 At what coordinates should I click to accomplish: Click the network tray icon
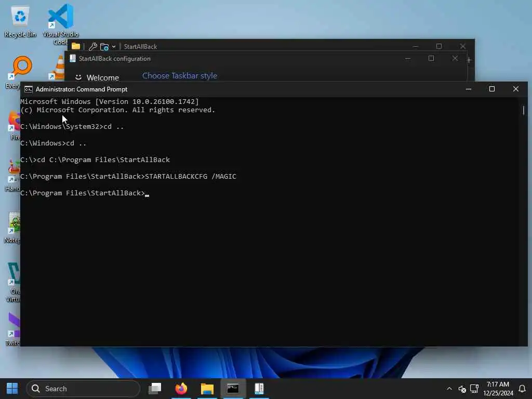(x=474, y=389)
